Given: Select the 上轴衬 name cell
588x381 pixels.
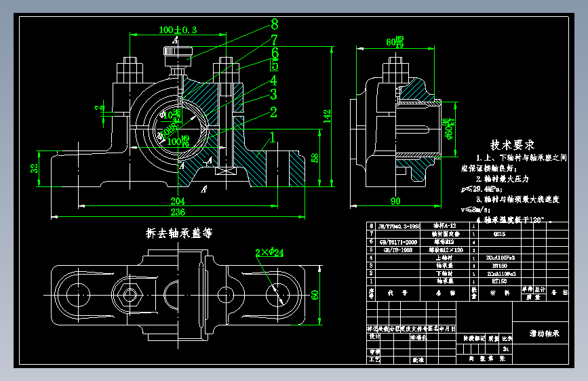Looking at the screenshot, I should click(x=444, y=258).
